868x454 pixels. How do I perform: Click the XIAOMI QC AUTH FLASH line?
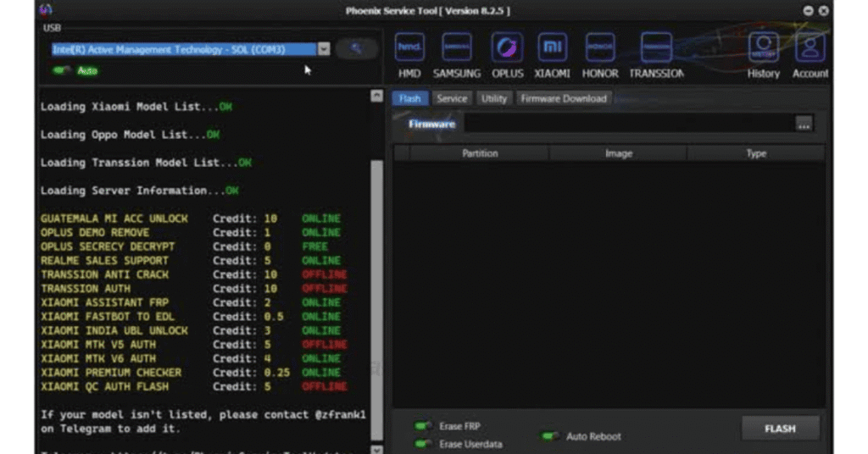pos(194,386)
